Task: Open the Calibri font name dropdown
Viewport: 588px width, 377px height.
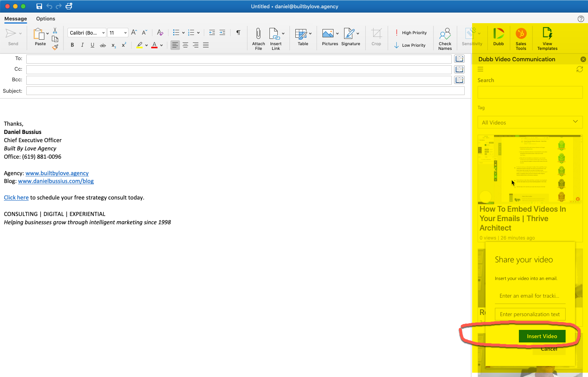Action: pyautogui.click(x=87, y=33)
